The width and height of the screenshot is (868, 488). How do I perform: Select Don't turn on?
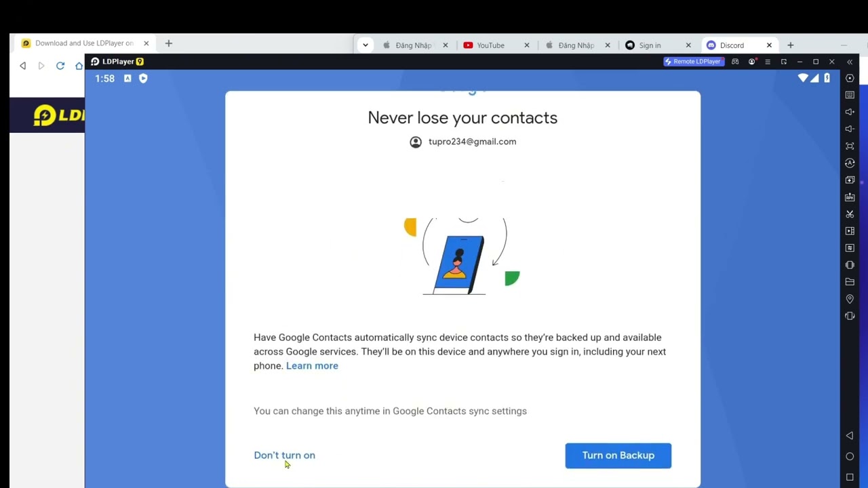click(x=284, y=455)
